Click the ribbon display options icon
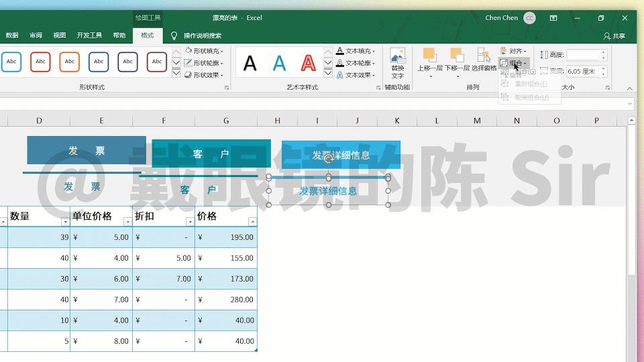Image resolution: width=644 pixels, height=362 pixels. (x=553, y=18)
